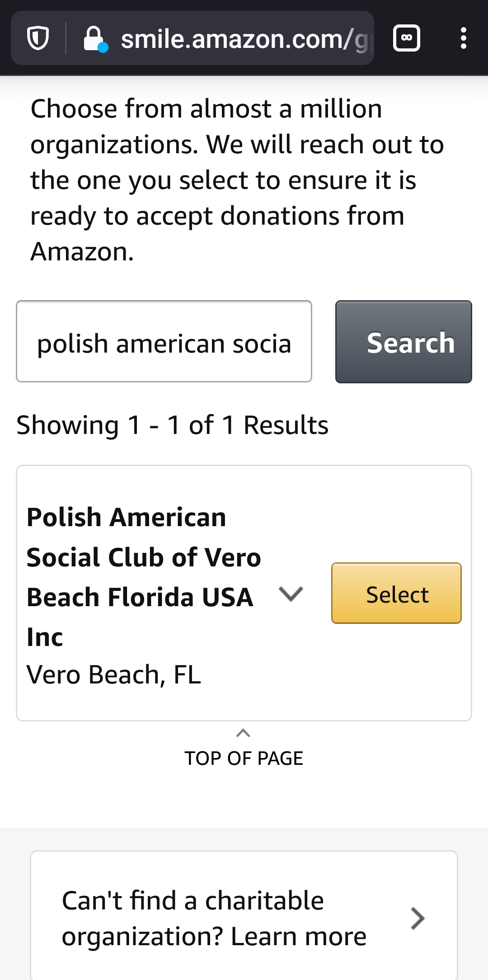Click the blank area below TOP OF PAGE
Viewport: 488px width, 980px height.
[244, 800]
